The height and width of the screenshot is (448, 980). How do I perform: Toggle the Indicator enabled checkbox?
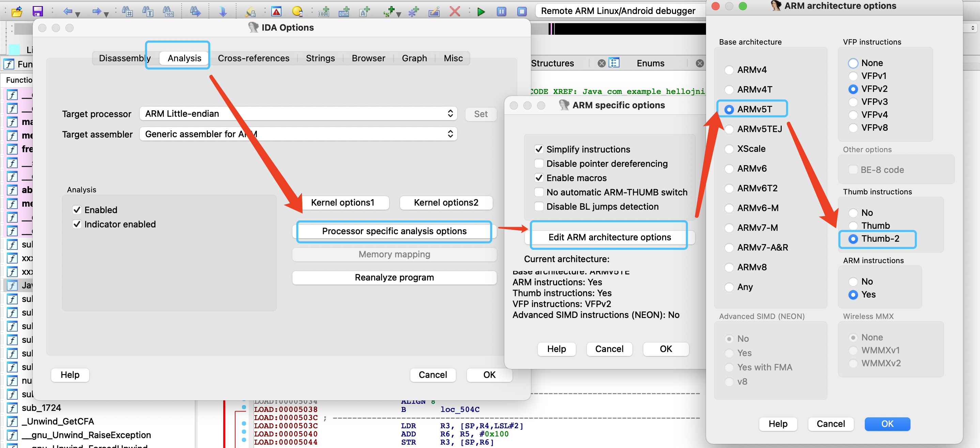coord(77,224)
